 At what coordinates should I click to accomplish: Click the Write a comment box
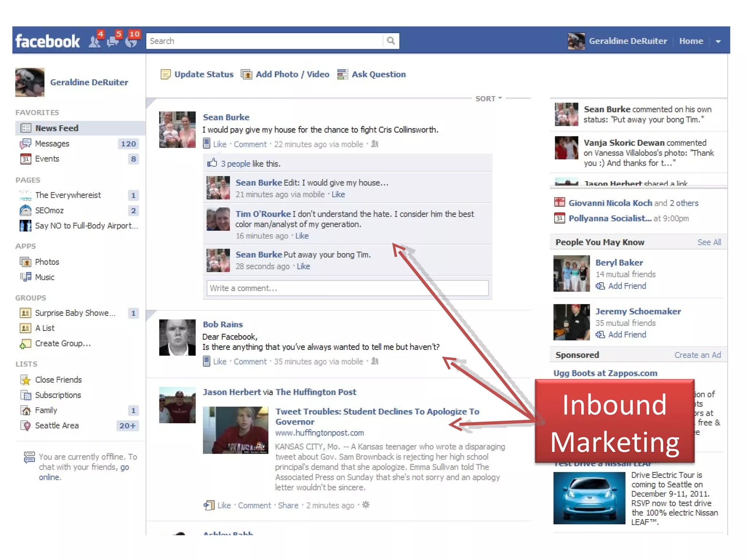click(347, 288)
